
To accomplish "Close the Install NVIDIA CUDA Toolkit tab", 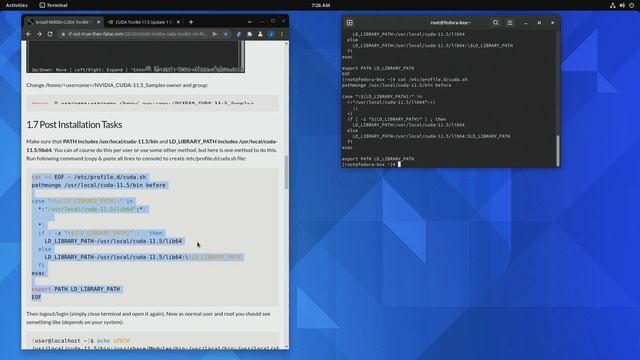I will click(98, 22).
